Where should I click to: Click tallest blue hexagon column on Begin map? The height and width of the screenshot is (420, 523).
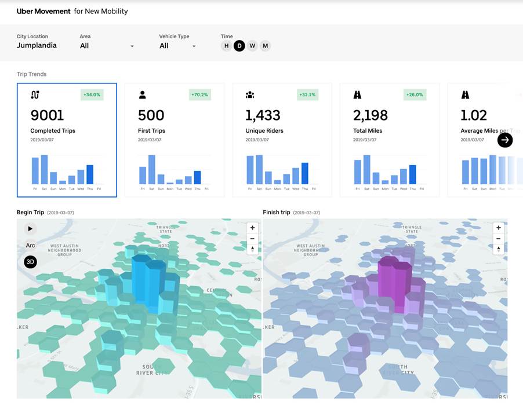(141, 278)
